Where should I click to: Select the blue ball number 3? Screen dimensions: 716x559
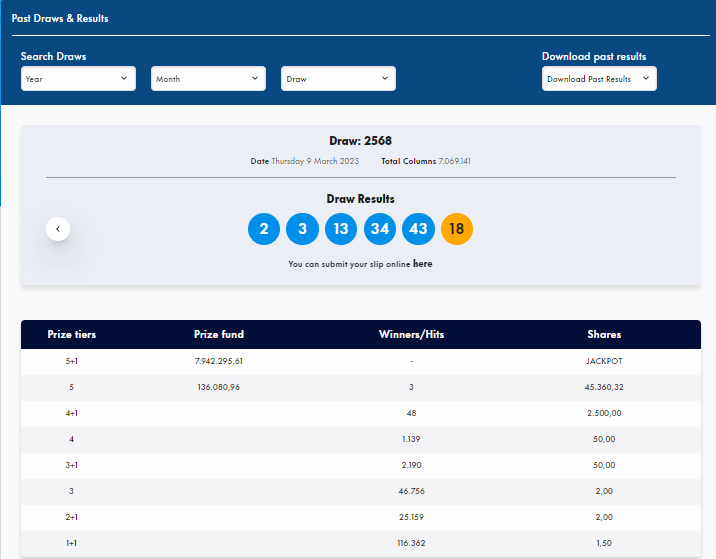click(x=302, y=229)
